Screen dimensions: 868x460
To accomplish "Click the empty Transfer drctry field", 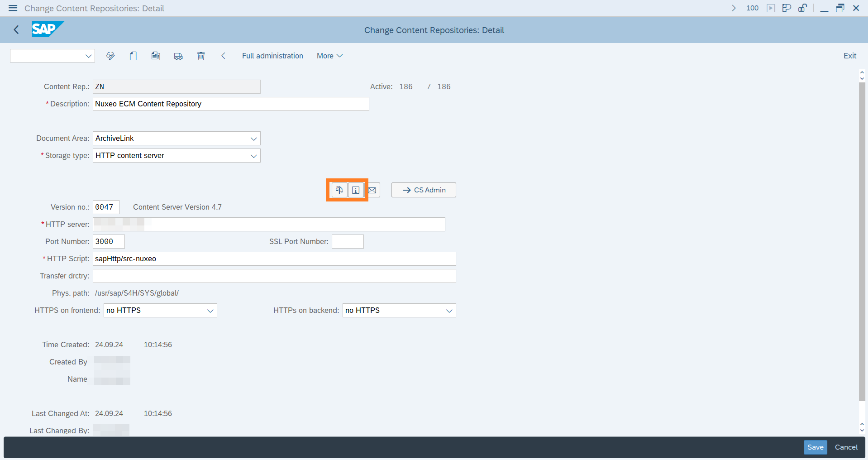I will click(274, 276).
